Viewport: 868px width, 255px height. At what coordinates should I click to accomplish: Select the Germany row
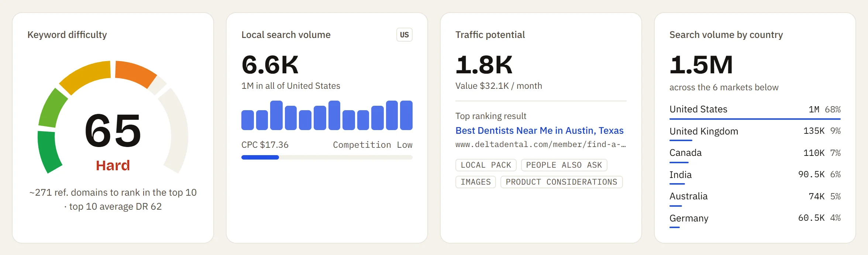click(755, 220)
